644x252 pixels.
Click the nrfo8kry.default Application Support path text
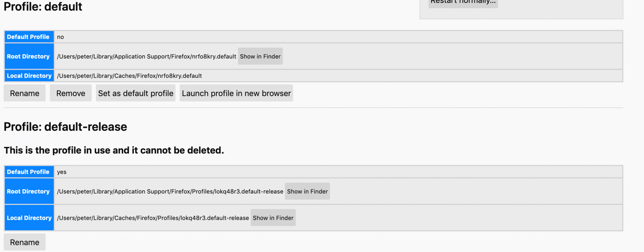point(147,57)
